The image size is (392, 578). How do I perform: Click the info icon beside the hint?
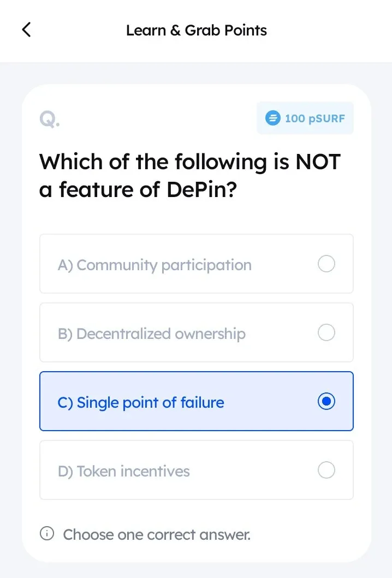click(x=47, y=534)
